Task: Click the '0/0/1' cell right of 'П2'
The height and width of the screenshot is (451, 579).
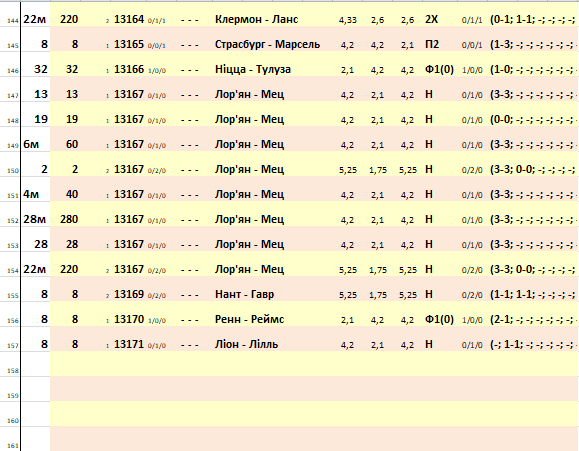Action: 472,45
